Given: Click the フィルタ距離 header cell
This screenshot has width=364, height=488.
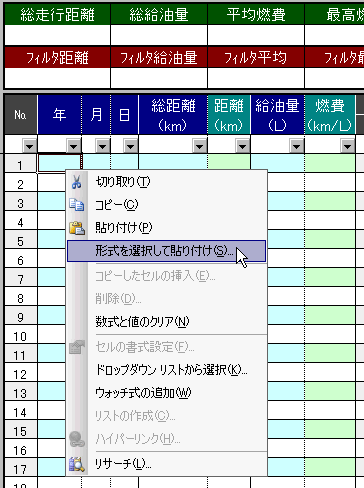Looking at the screenshot, I should point(57,58).
